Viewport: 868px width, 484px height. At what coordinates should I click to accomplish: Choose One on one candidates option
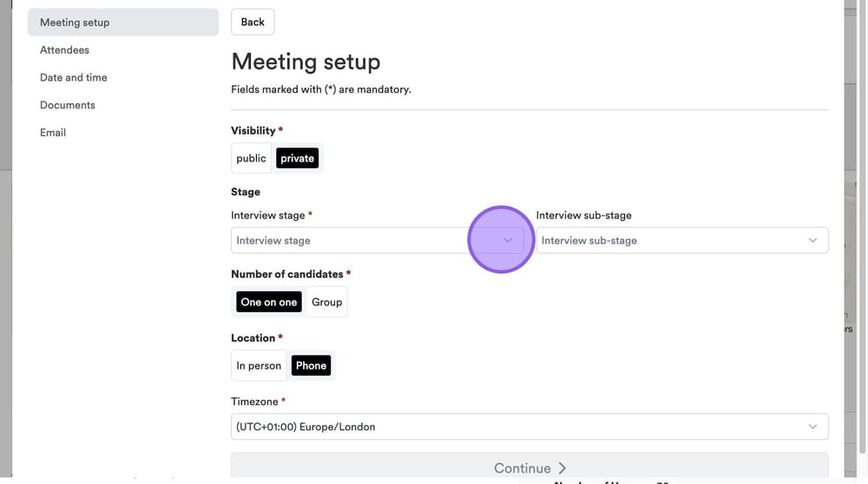coord(269,302)
